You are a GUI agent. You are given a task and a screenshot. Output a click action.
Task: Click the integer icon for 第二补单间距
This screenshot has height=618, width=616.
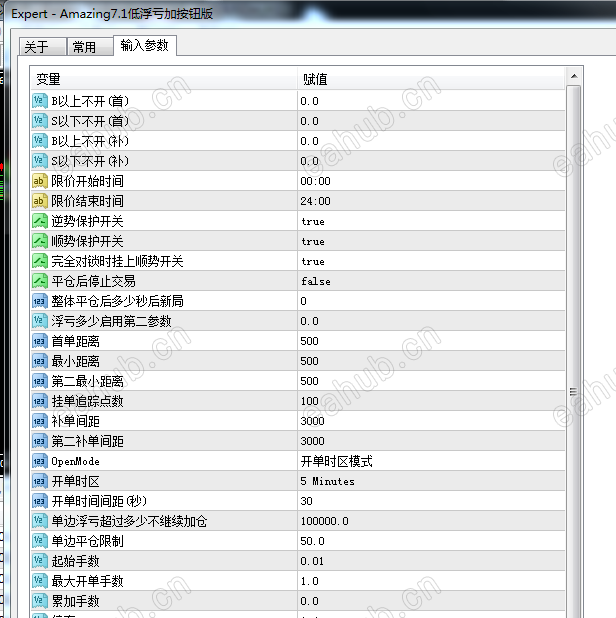coord(39,441)
